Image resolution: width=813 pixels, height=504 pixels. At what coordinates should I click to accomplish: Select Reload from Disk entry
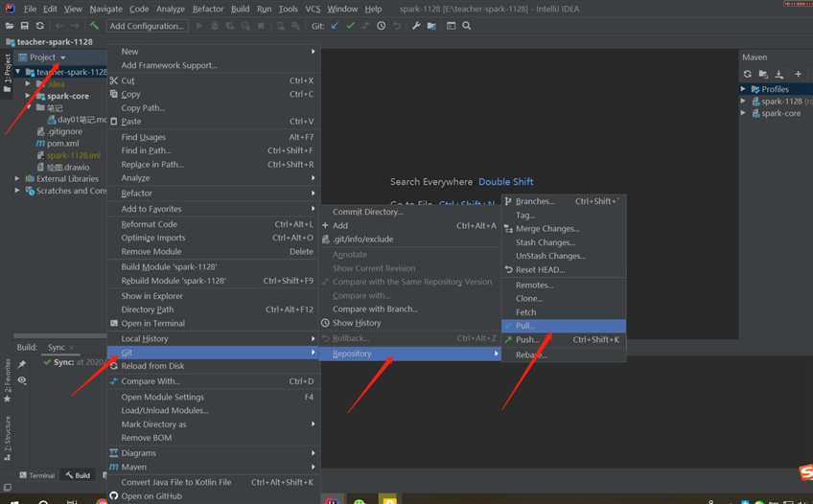tap(213, 366)
